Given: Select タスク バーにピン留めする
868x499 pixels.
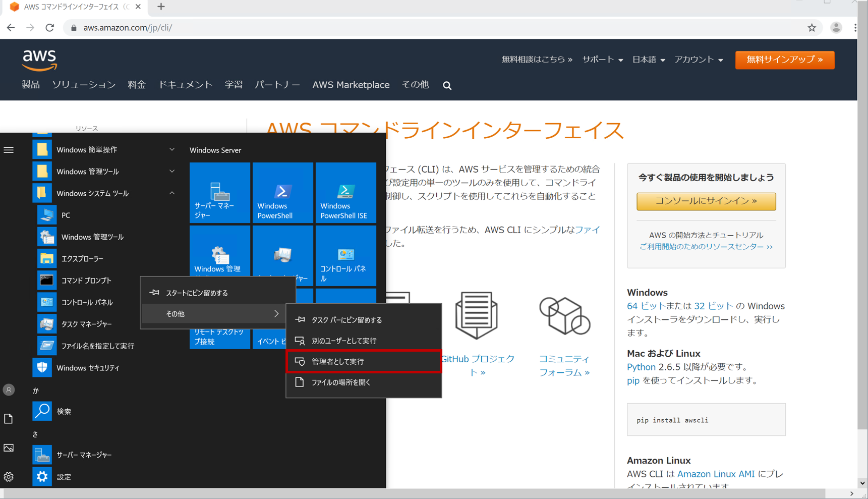Looking at the screenshot, I should 364,320.
